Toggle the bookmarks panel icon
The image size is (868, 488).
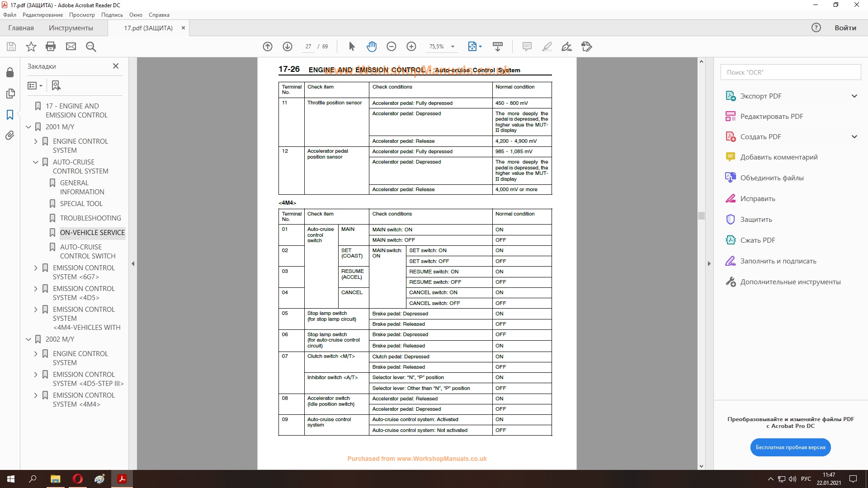tap(10, 115)
